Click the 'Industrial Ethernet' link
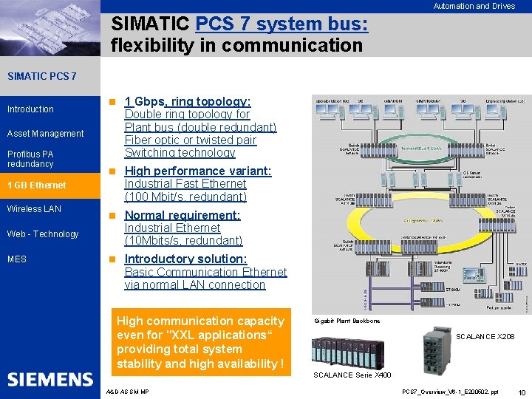The height and width of the screenshot is (399, 532). (x=172, y=228)
